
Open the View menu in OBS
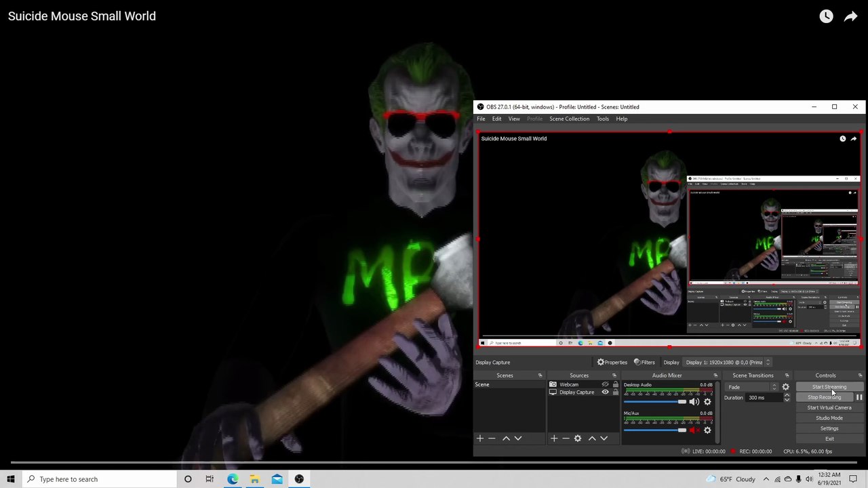(515, 119)
